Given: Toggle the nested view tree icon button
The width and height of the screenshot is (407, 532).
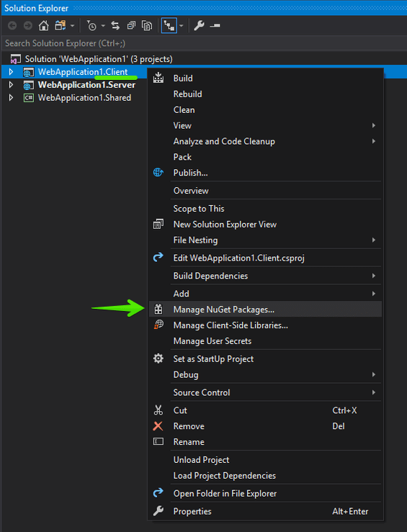Looking at the screenshot, I should point(169,26).
